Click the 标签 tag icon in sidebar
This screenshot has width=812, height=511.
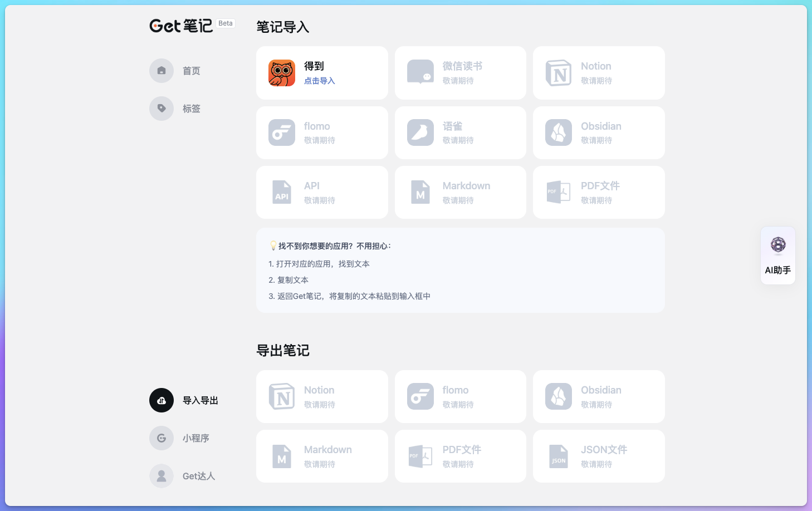pyautogui.click(x=162, y=109)
